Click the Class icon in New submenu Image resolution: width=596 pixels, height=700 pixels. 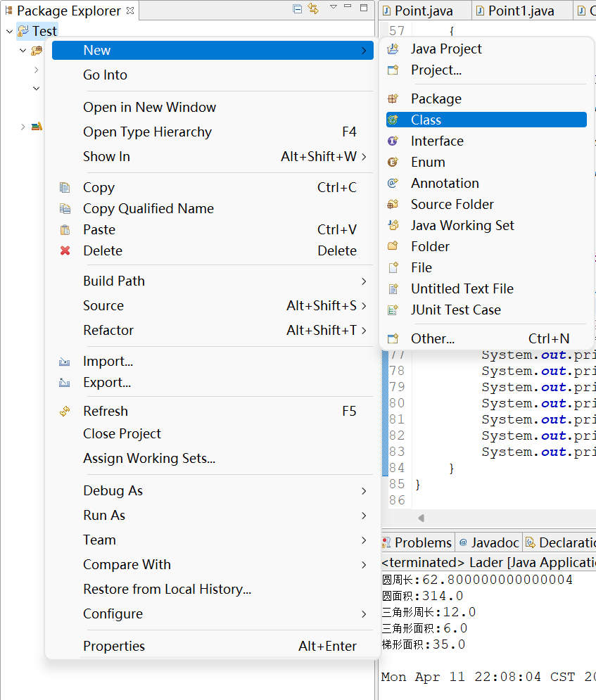point(393,120)
